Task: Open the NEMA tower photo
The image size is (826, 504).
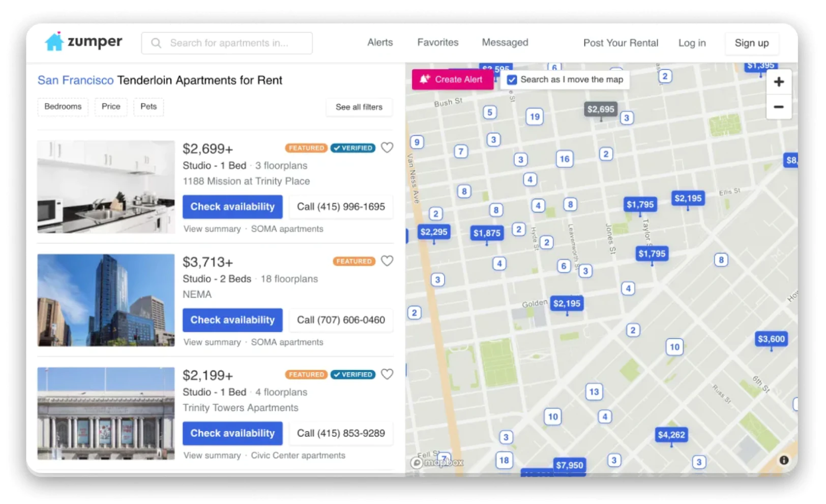Action: pos(106,300)
